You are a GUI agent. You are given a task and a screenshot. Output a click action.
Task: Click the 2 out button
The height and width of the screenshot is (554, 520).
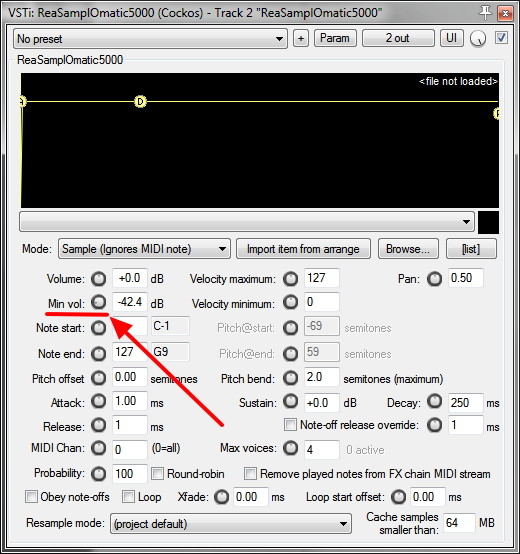point(398,38)
